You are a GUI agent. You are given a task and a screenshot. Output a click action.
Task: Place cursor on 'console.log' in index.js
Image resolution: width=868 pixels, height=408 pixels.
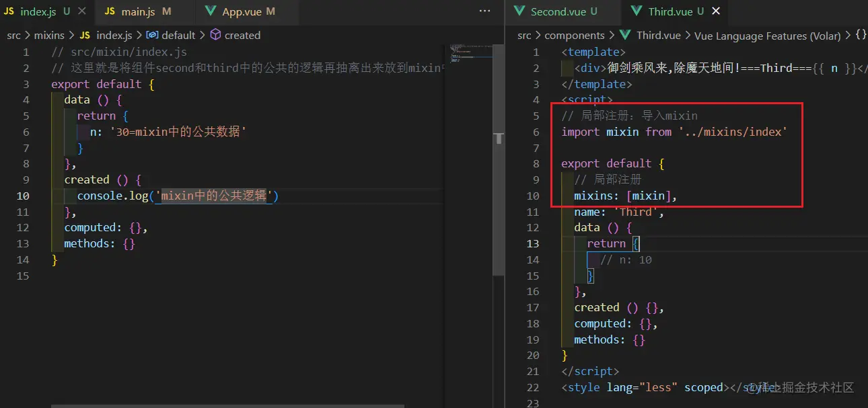tap(113, 196)
